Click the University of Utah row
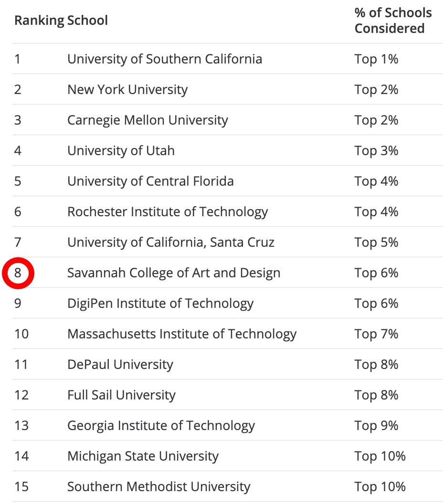The image size is (443, 504). [121, 151]
